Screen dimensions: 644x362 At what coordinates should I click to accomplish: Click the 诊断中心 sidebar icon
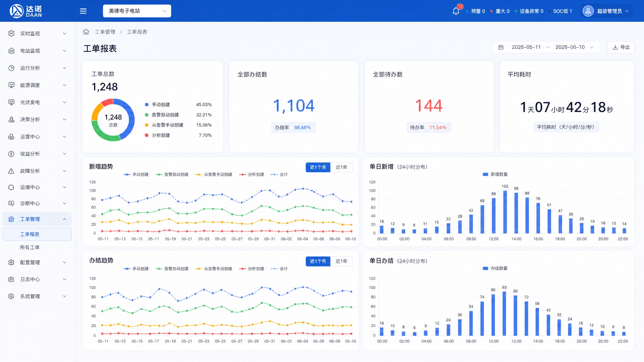11,203
